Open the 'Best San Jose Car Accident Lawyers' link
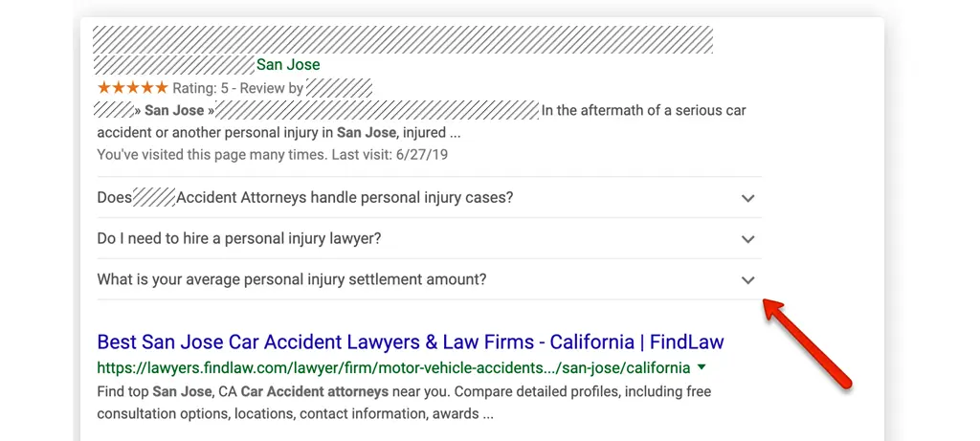The image size is (980, 441). (410, 342)
